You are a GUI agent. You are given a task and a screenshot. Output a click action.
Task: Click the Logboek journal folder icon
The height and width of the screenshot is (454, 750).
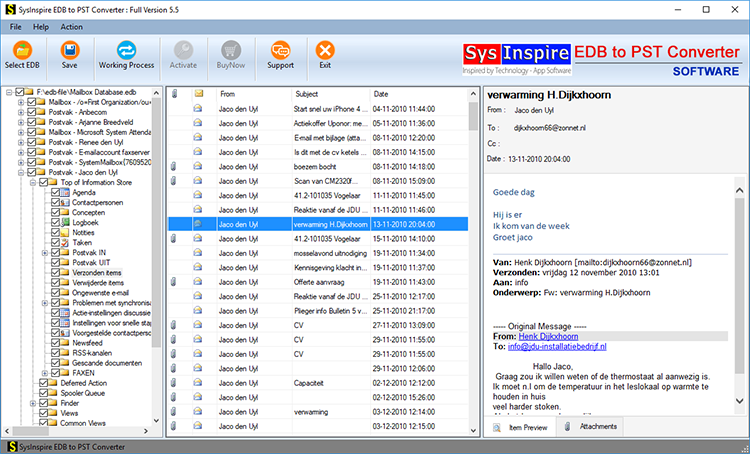click(x=66, y=222)
